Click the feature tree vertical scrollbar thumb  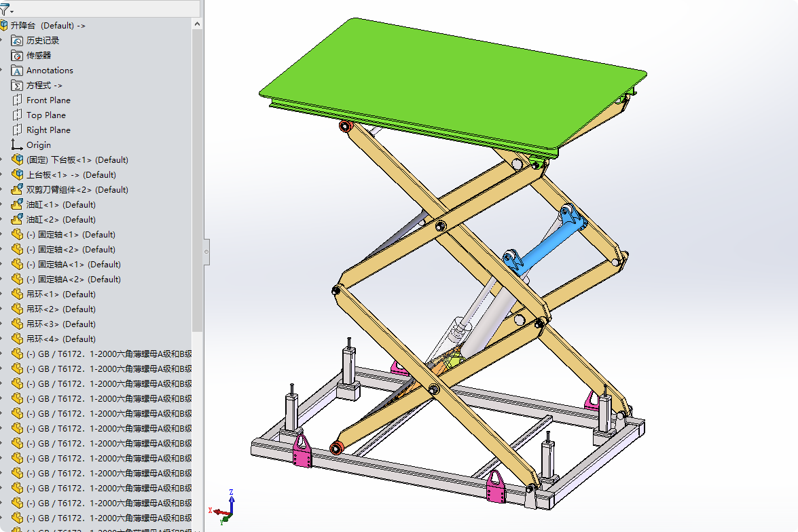click(x=198, y=180)
